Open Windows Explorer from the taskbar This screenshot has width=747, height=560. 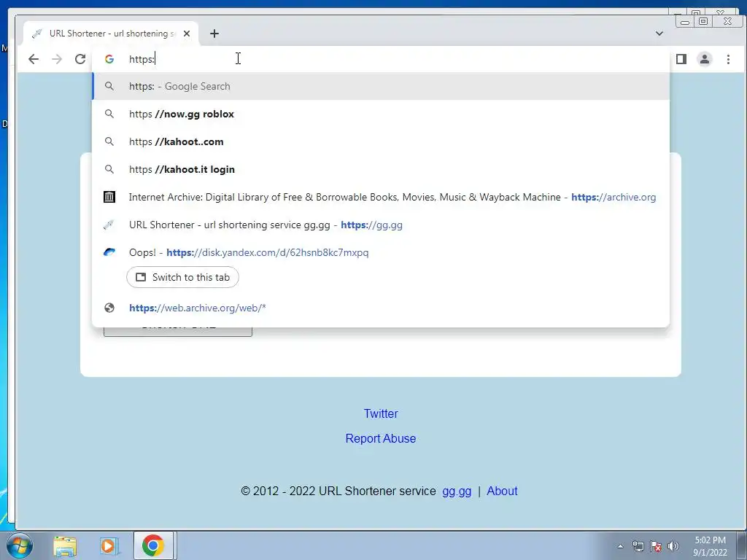pos(65,545)
